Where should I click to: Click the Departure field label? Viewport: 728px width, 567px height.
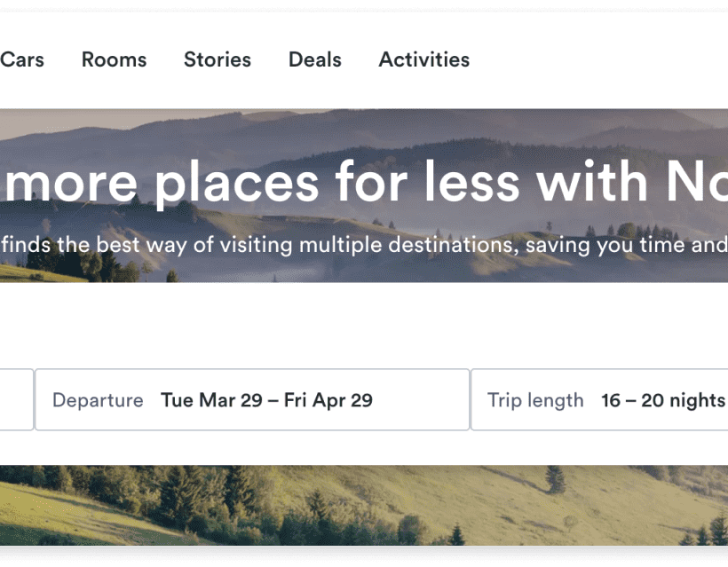pyautogui.click(x=98, y=400)
